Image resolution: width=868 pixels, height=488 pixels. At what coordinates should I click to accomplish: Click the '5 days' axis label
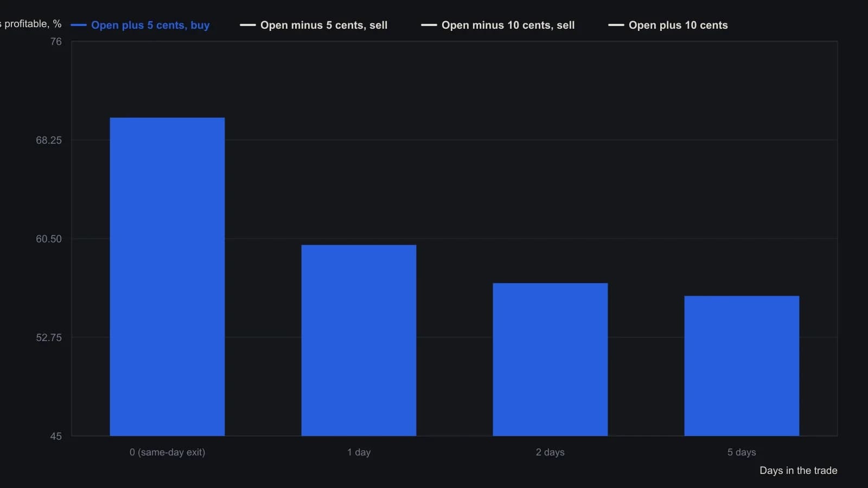[742, 452]
